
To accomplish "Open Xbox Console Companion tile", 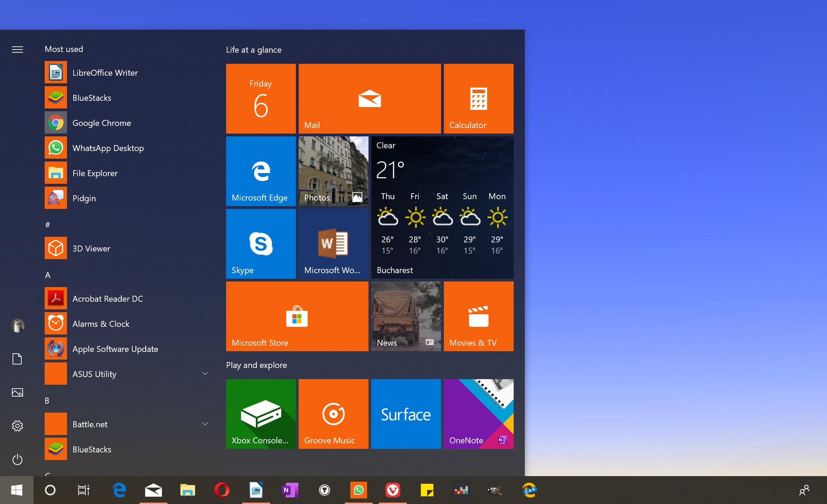I will pos(261,414).
